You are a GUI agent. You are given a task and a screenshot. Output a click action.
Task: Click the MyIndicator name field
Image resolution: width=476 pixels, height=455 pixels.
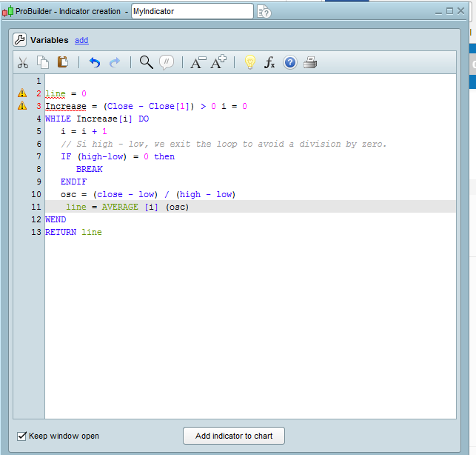(191, 12)
